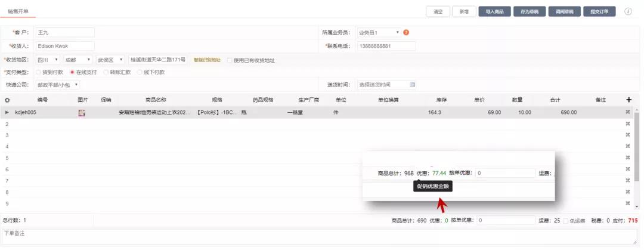Open the 四川 province dropdown
Image resolution: width=644 pixels, height=250 pixels.
[48, 60]
